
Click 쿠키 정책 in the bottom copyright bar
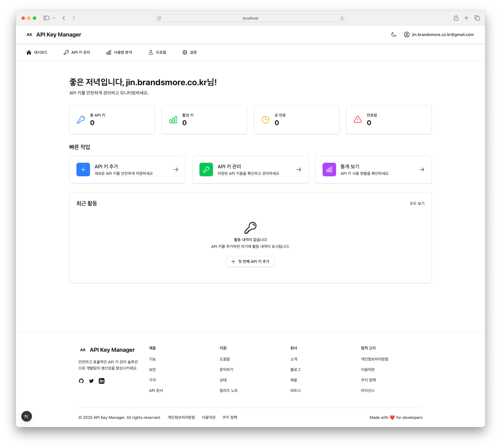point(229,417)
